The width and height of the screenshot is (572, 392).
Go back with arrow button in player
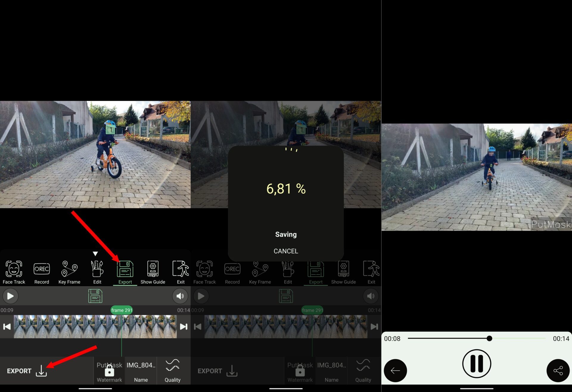click(x=395, y=371)
